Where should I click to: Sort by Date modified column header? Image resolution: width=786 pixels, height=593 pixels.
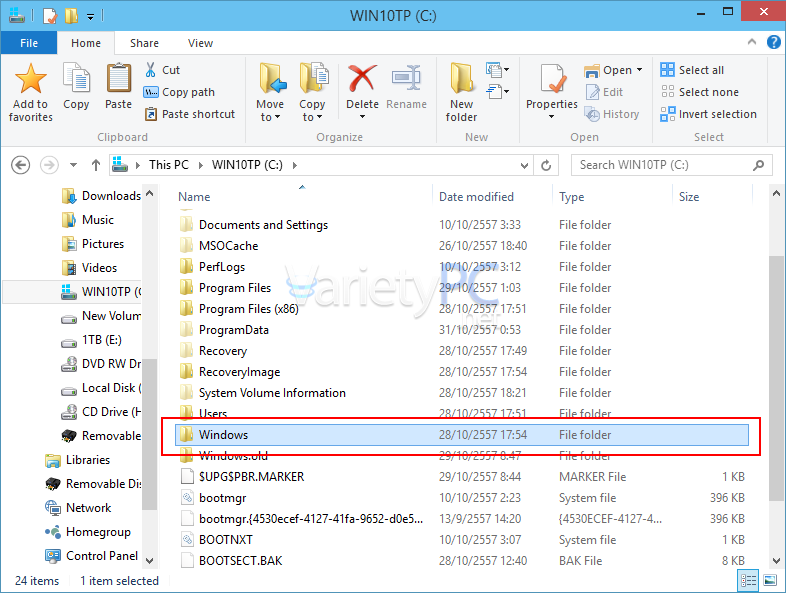476,197
